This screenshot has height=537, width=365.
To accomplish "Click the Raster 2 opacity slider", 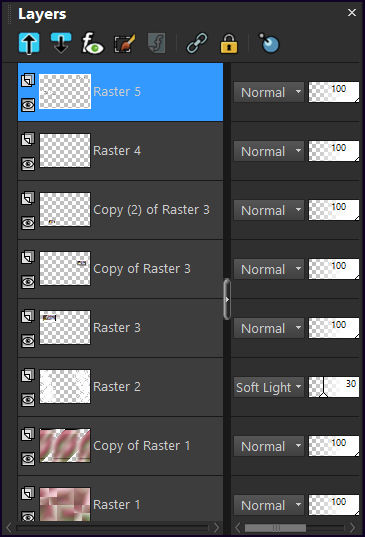I will point(334,387).
